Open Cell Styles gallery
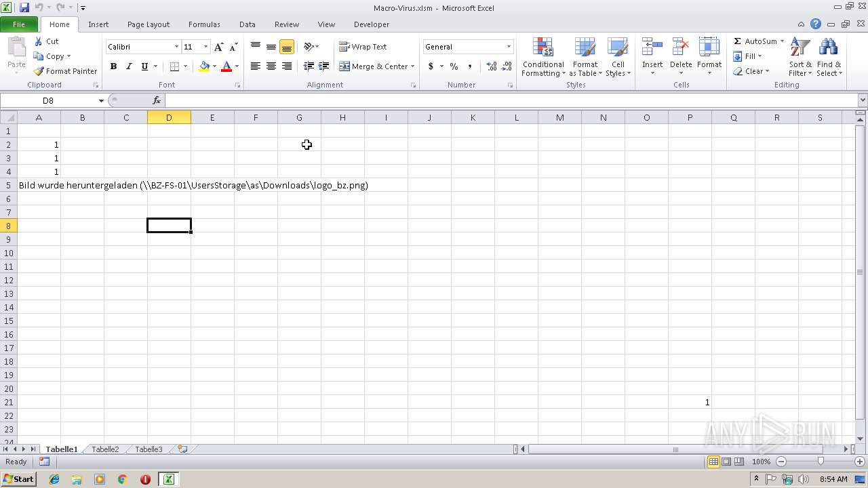Screen dimensions: 868x488 [x=617, y=57]
